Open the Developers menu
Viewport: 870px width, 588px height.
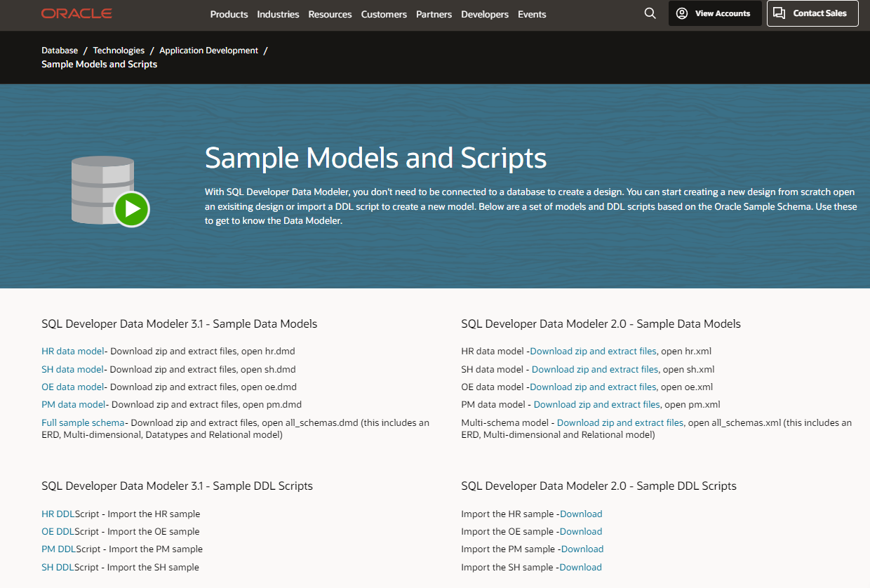point(485,14)
